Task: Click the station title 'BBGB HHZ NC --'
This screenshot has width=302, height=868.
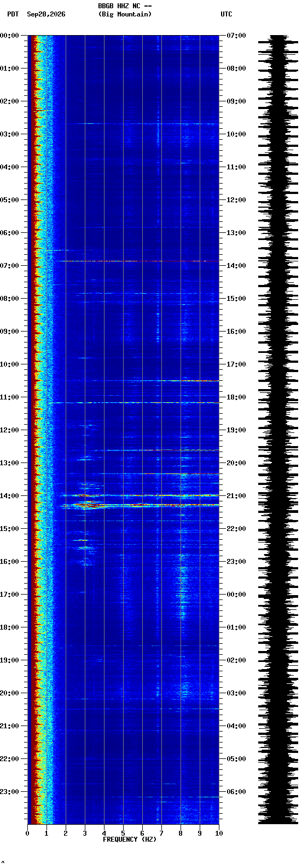Action: (125, 6)
